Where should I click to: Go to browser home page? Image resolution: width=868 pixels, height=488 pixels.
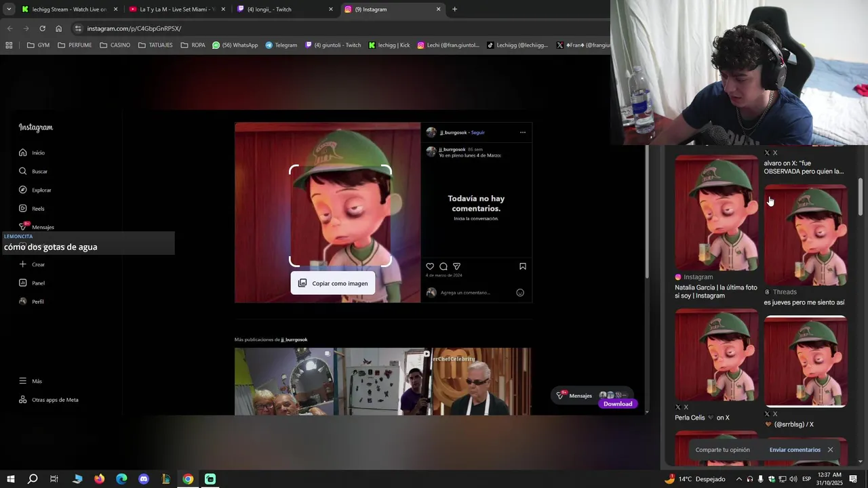(x=59, y=28)
